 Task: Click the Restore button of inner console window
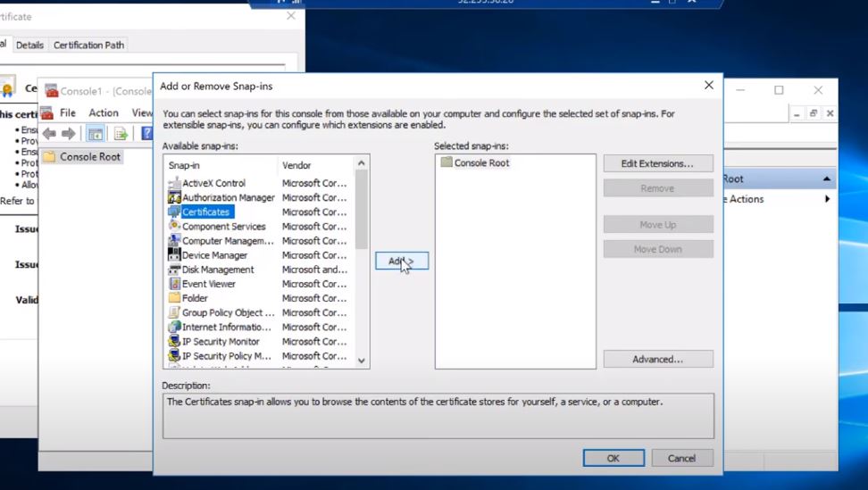814,113
